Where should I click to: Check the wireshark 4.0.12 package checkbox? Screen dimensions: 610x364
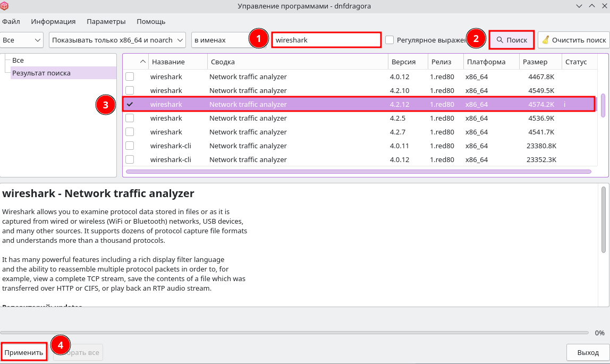coord(130,77)
